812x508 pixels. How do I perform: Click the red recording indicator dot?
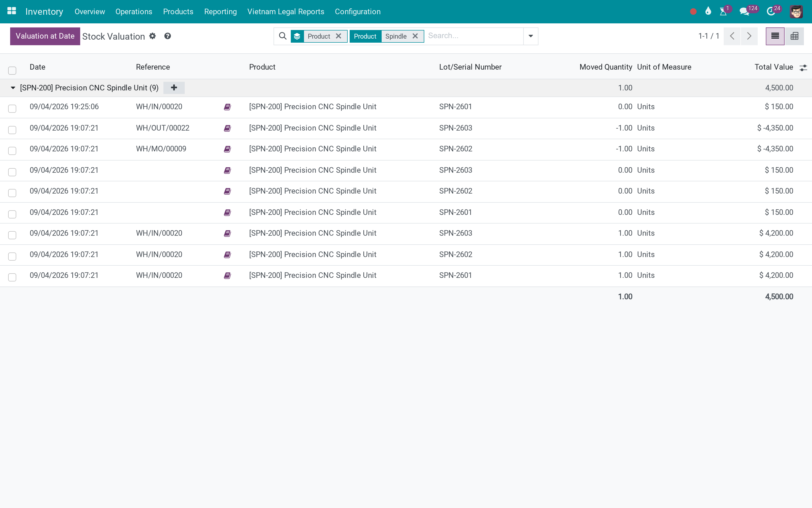(693, 12)
